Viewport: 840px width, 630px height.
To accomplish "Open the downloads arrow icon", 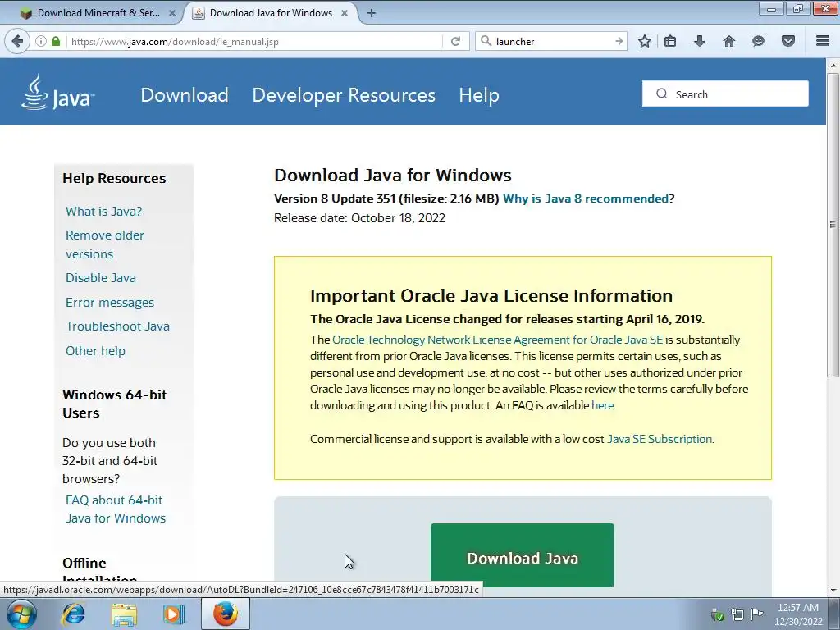I will pos(699,41).
